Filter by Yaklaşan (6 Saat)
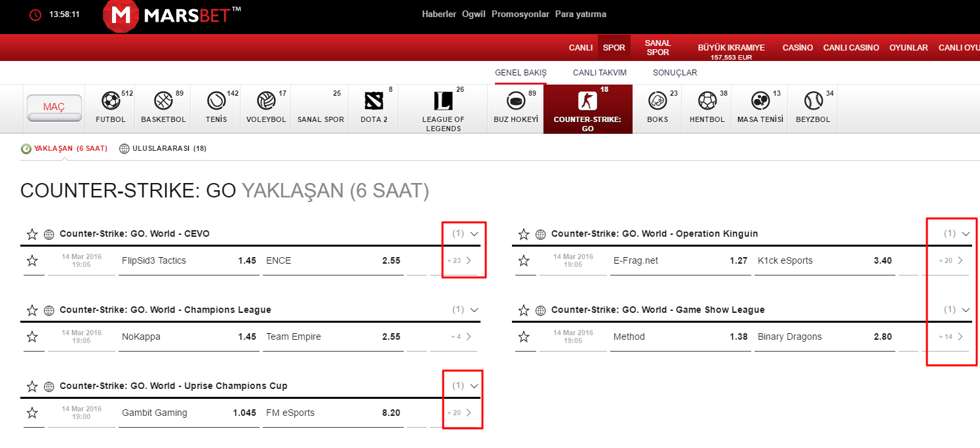The width and height of the screenshot is (980, 448). [64, 149]
